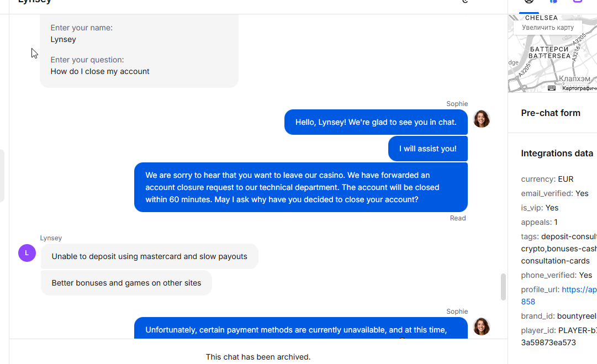Click the "Картографические" map data link
The width and height of the screenshot is (597, 364).
pyautogui.click(x=579, y=88)
